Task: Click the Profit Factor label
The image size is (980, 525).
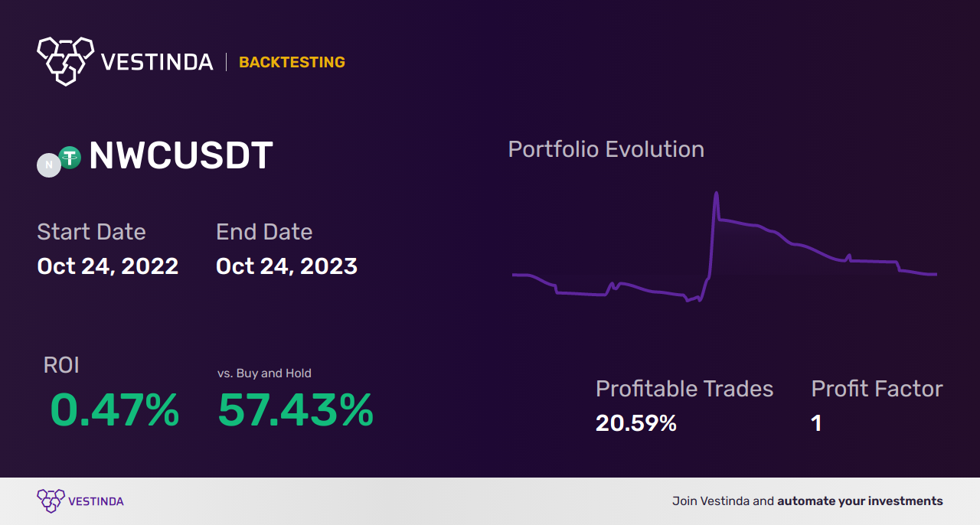Action: pos(877,389)
